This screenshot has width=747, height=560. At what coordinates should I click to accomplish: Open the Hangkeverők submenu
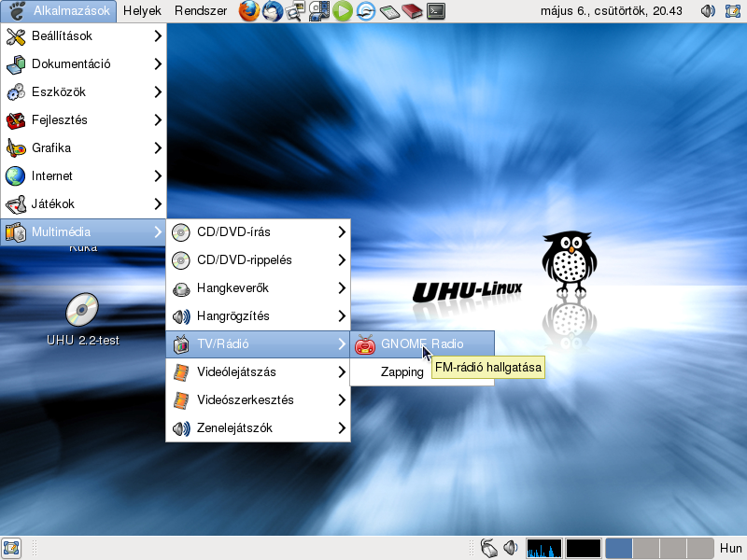click(x=259, y=288)
